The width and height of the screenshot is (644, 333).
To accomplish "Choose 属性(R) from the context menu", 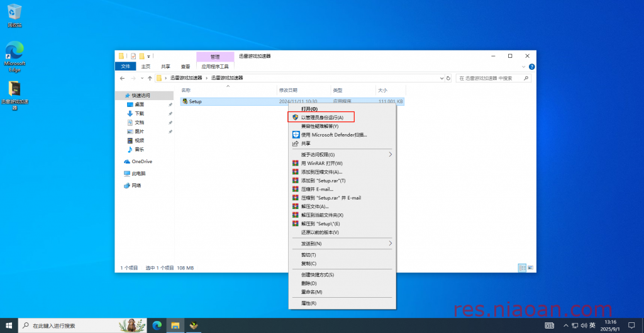I will point(342,303).
